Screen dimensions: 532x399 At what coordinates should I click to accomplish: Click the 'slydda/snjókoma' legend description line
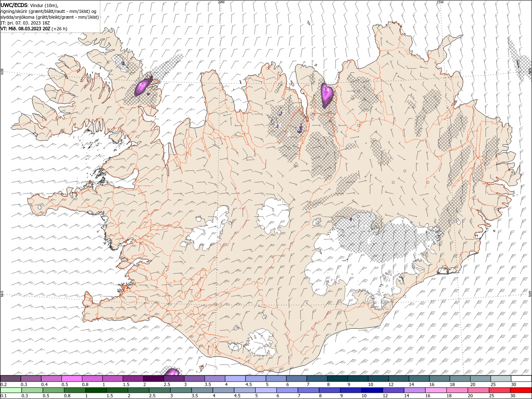(x=49, y=17)
